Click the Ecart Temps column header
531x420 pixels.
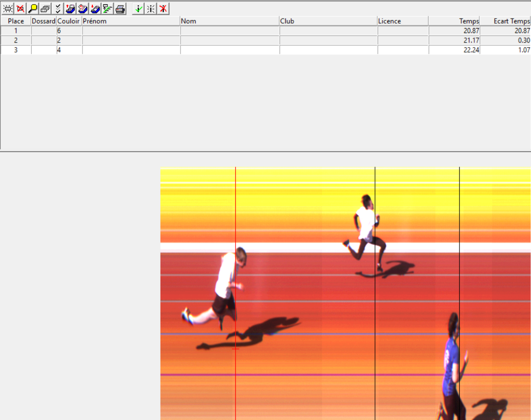point(505,21)
